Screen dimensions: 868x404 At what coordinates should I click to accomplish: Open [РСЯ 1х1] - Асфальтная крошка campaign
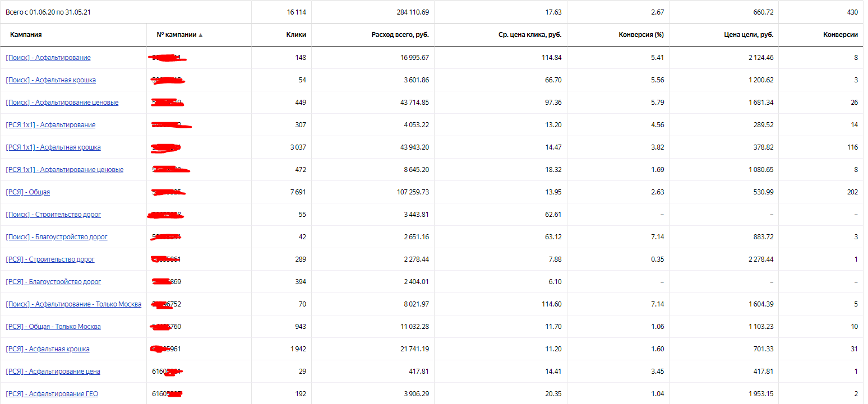pyautogui.click(x=53, y=147)
